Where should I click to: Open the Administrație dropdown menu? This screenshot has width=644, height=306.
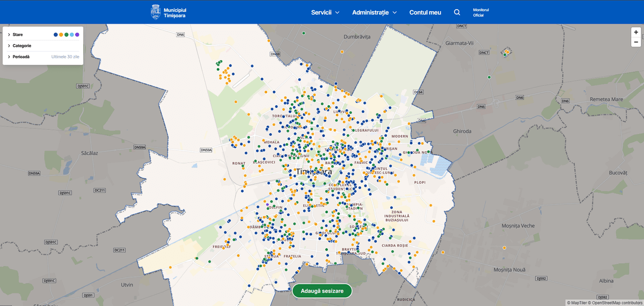coord(374,12)
